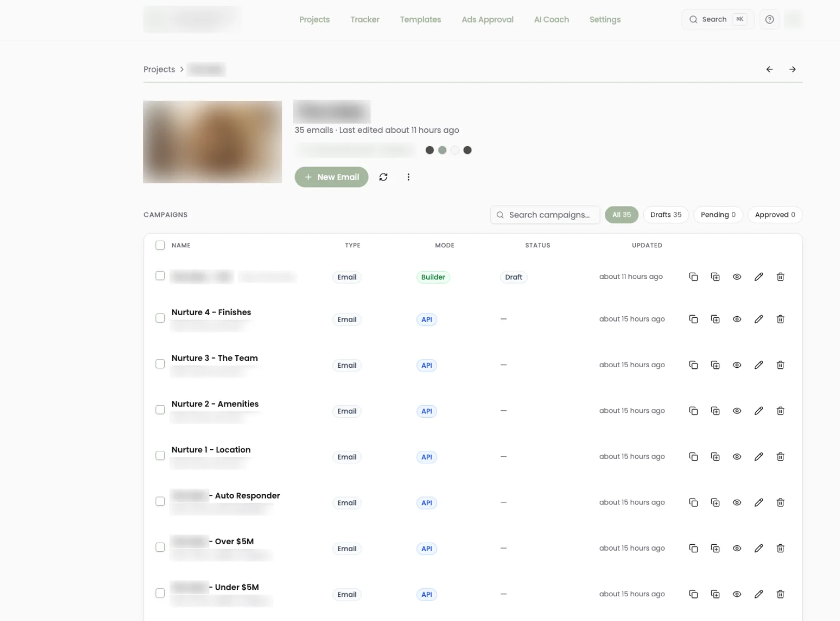Image resolution: width=840 pixels, height=621 pixels.
Task: Open the three-dot project options menu
Action: point(408,177)
